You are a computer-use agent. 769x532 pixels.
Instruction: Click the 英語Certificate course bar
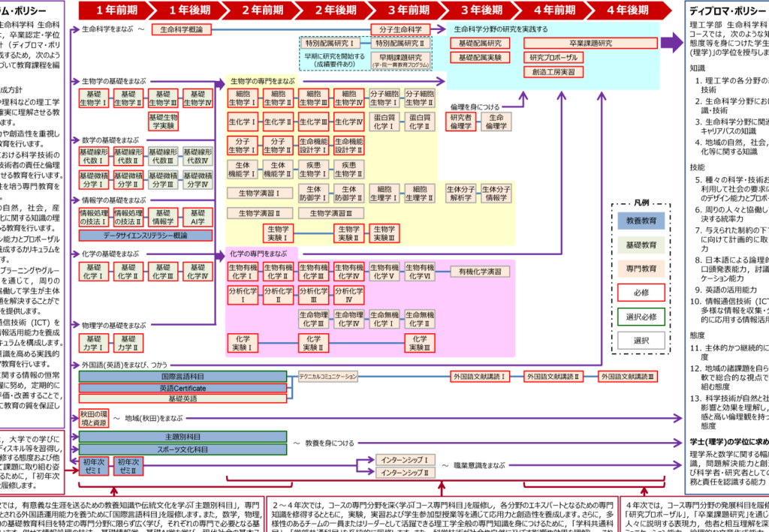tap(182, 387)
